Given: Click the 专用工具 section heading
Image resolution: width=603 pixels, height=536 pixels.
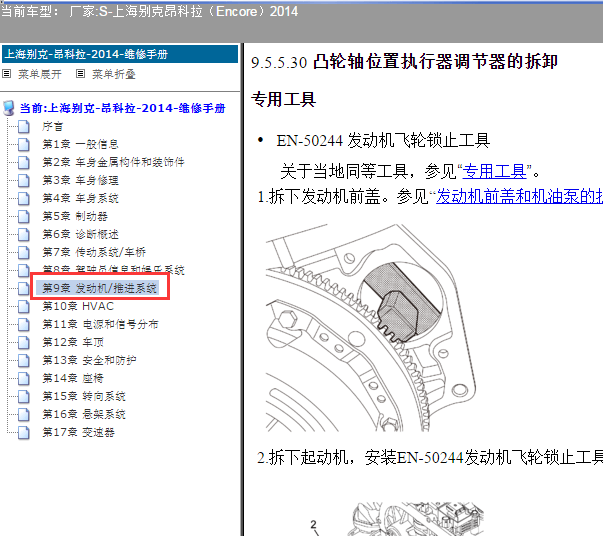Looking at the screenshot, I should [283, 99].
